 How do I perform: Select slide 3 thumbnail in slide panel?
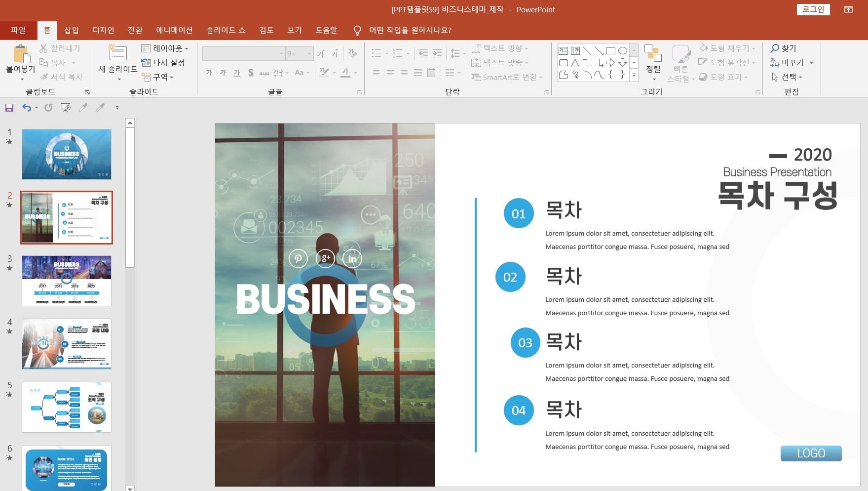point(67,281)
